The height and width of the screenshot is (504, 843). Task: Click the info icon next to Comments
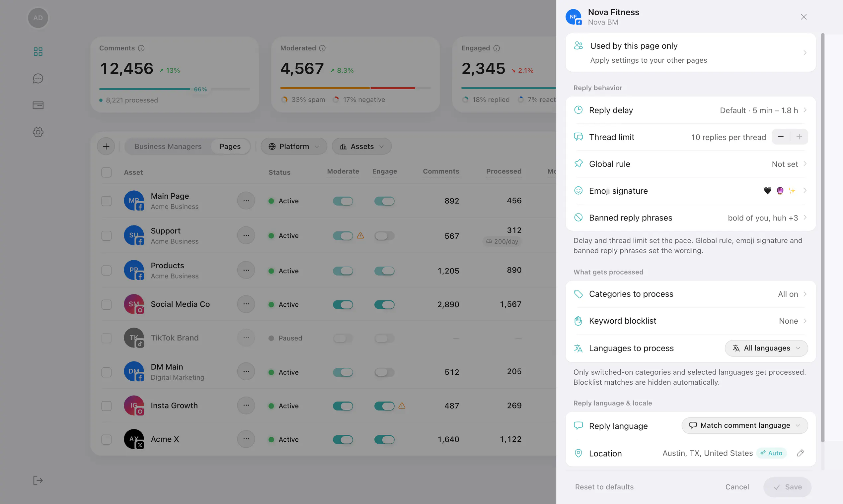(141, 48)
